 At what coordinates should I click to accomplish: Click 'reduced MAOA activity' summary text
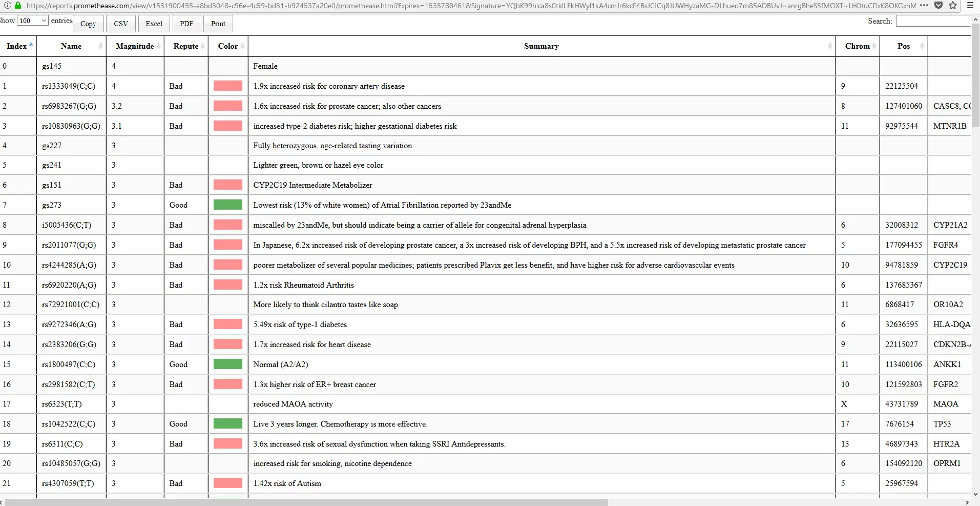tap(293, 404)
